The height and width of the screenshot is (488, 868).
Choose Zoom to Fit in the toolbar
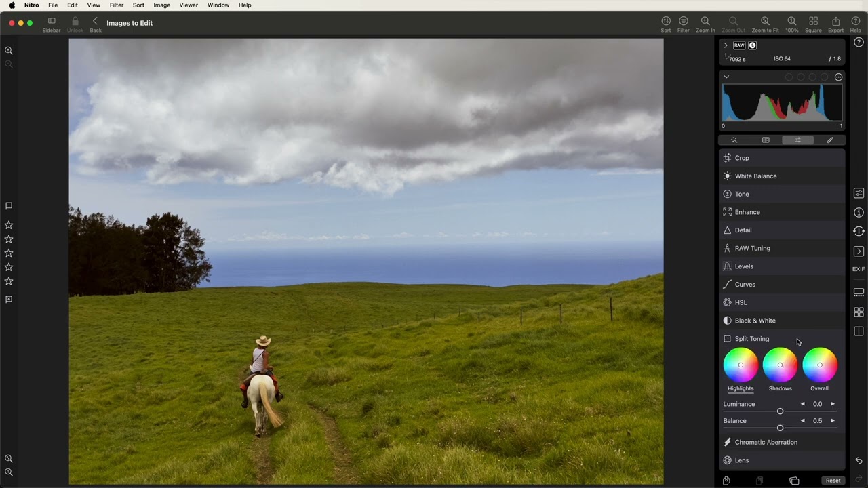pyautogui.click(x=766, y=24)
